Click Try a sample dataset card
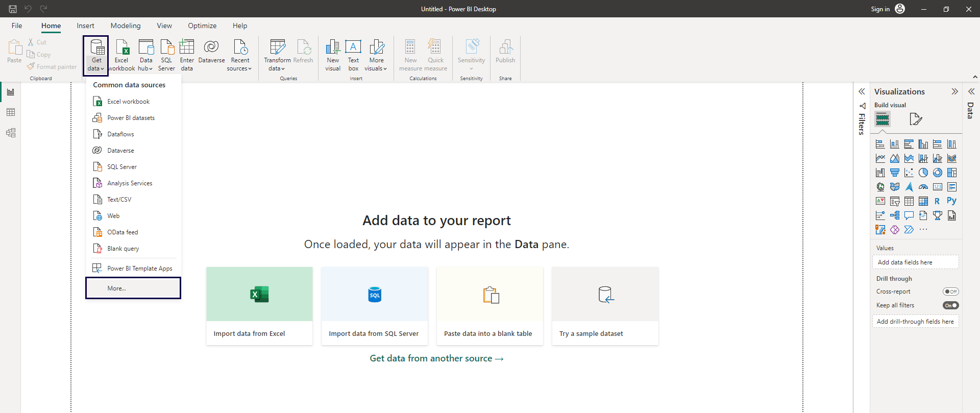Image resolution: width=980 pixels, height=413 pixels. (605, 306)
